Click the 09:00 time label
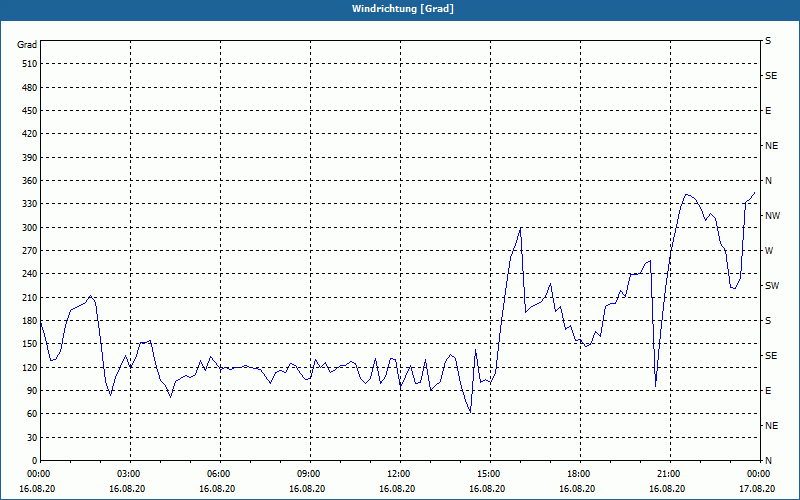 pyautogui.click(x=307, y=473)
